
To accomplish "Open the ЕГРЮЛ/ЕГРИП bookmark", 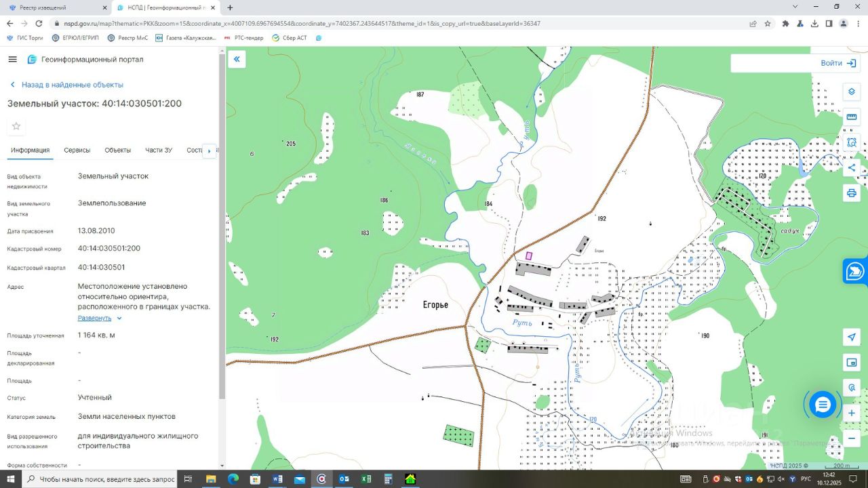I will pyautogui.click(x=75, y=38).
